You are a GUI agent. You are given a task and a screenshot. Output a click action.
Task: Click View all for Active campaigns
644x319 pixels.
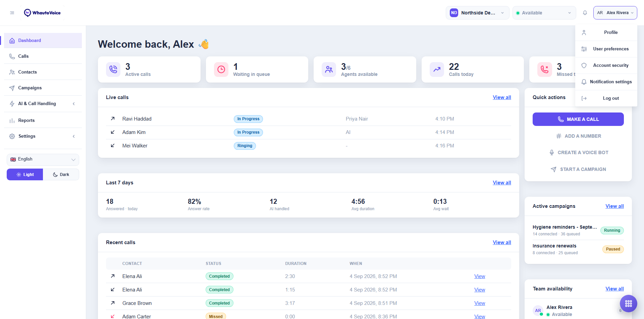click(x=614, y=206)
